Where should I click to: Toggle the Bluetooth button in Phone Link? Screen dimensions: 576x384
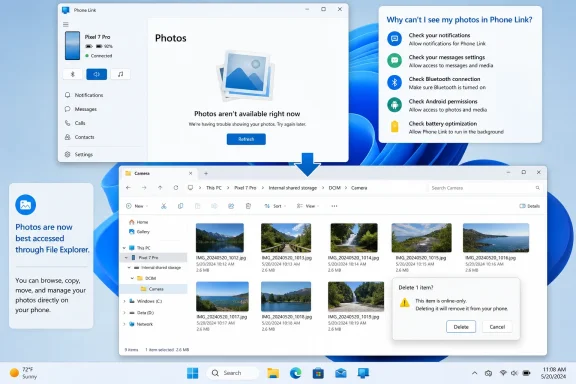[x=73, y=74]
